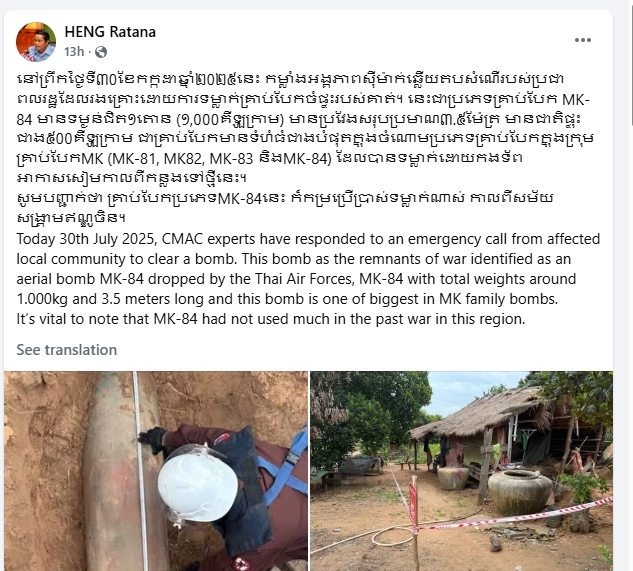
Task: Click the measuring tape beside the bomb
Action: click(x=140, y=471)
